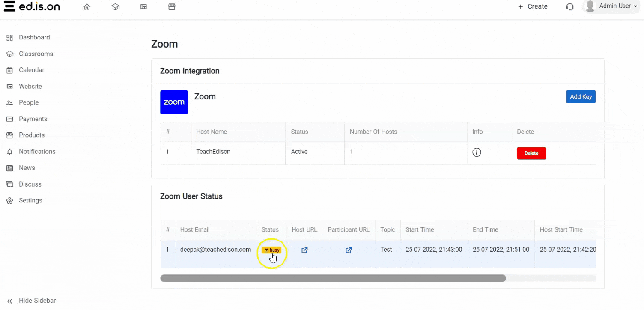Click the Number Of Hosts column header
Image resolution: width=644 pixels, height=310 pixels.
[373, 132]
